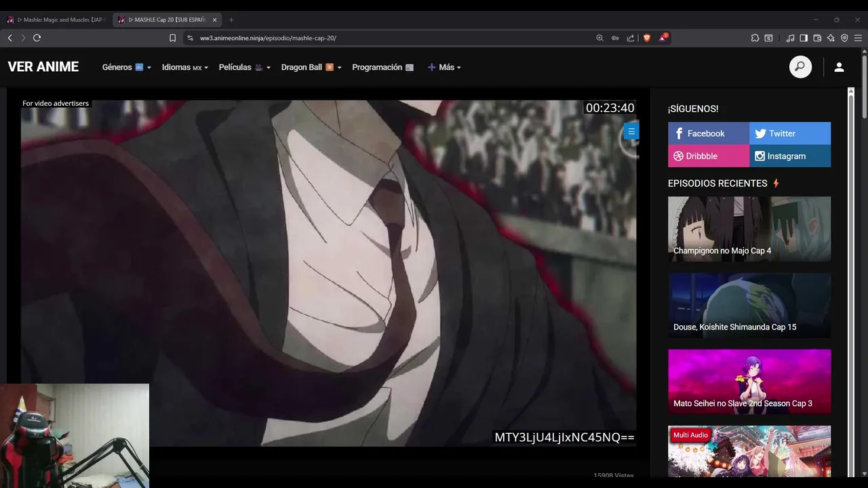The height and width of the screenshot is (488, 868).
Task: Open a new browser tab
Action: point(231,20)
